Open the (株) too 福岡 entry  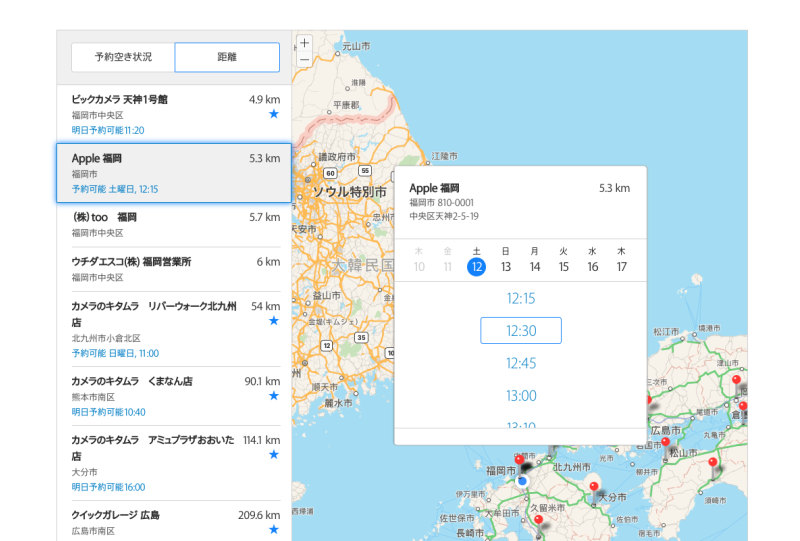tap(174, 225)
